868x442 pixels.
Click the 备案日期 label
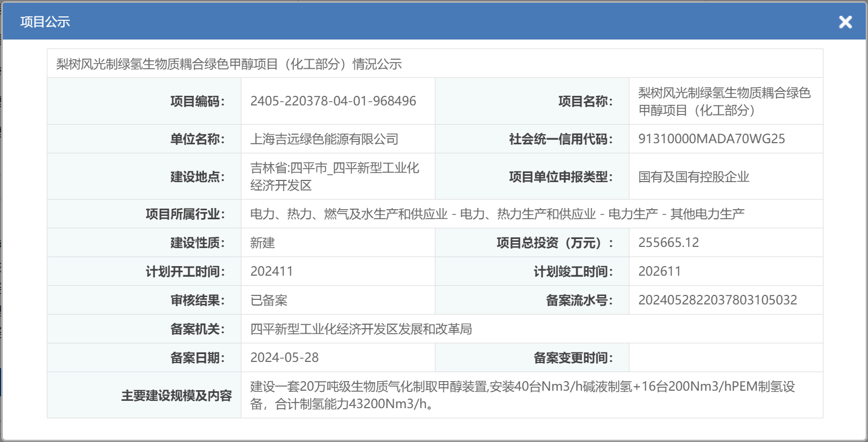pyautogui.click(x=198, y=357)
